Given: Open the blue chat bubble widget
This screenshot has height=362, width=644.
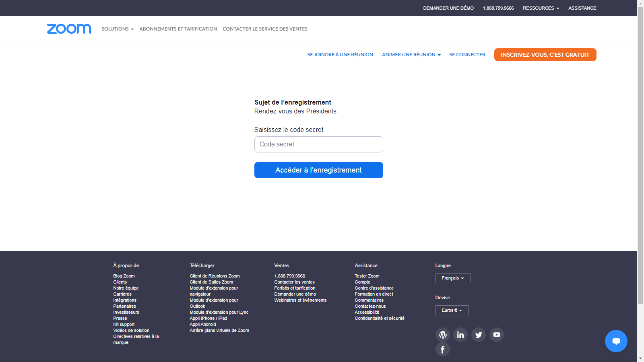Looking at the screenshot, I should (616, 341).
